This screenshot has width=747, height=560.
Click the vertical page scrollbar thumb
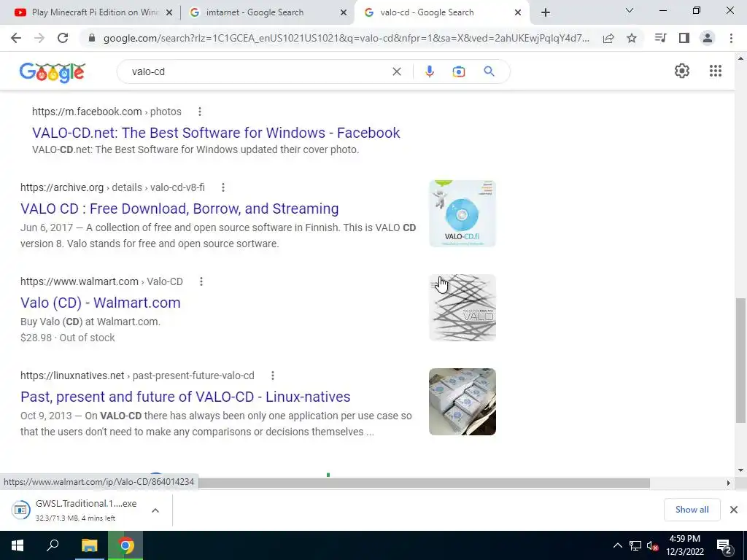coord(740,360)
